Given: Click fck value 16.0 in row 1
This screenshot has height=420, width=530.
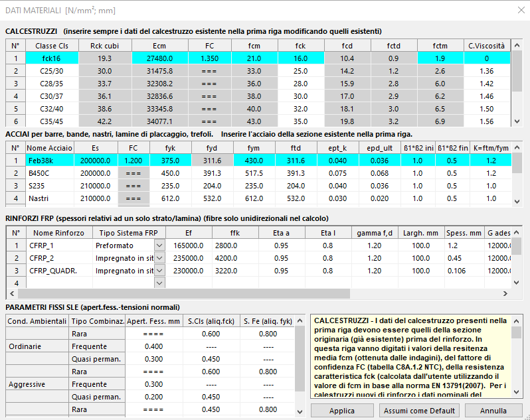Looking at the screenshot, I should click(300, 58).
